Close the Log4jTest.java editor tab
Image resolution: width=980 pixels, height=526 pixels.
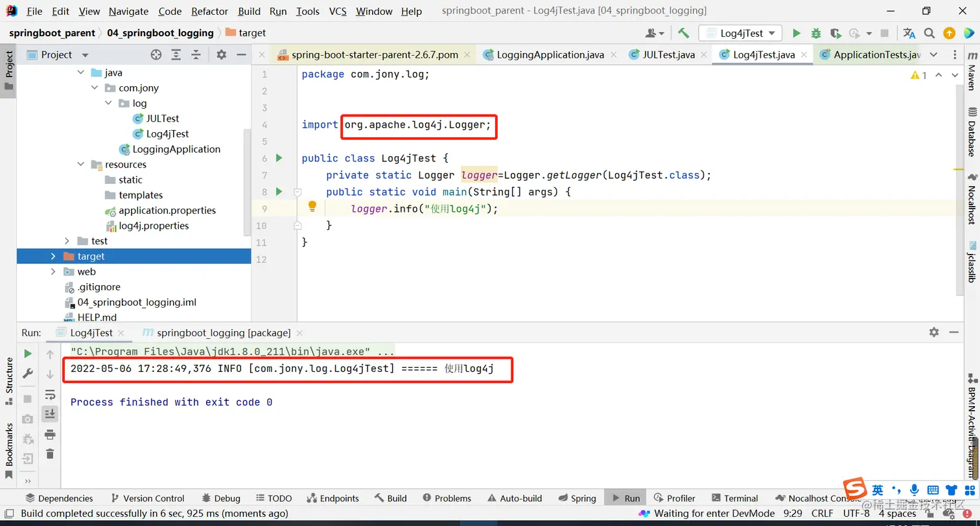[x=804, y=55]
